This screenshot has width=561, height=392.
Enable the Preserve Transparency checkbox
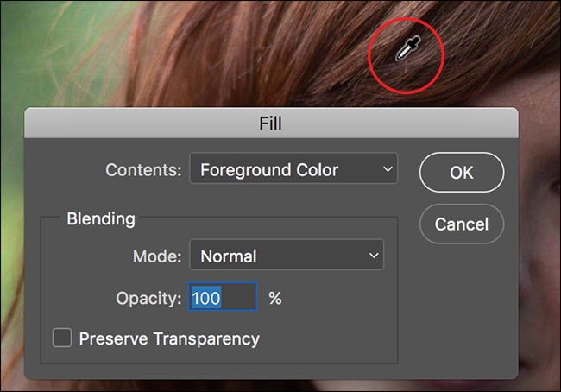pos(62,338)
